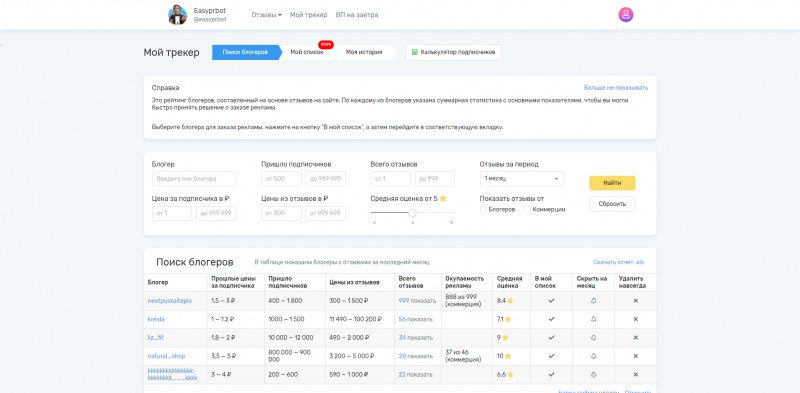Switch to the Мой список tab
Viewport: 800px width, 393px height.
click(307, 52)
